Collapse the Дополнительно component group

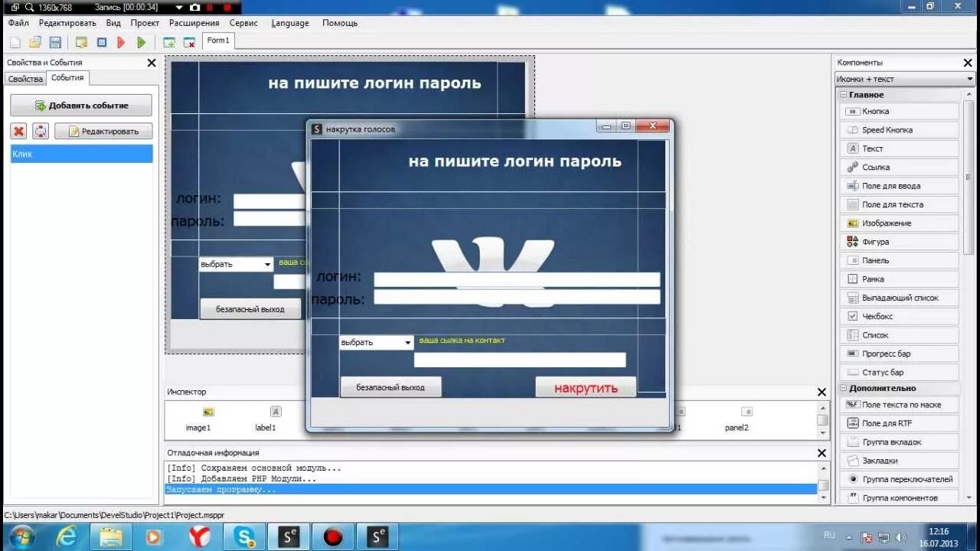[x=844, y=388]
